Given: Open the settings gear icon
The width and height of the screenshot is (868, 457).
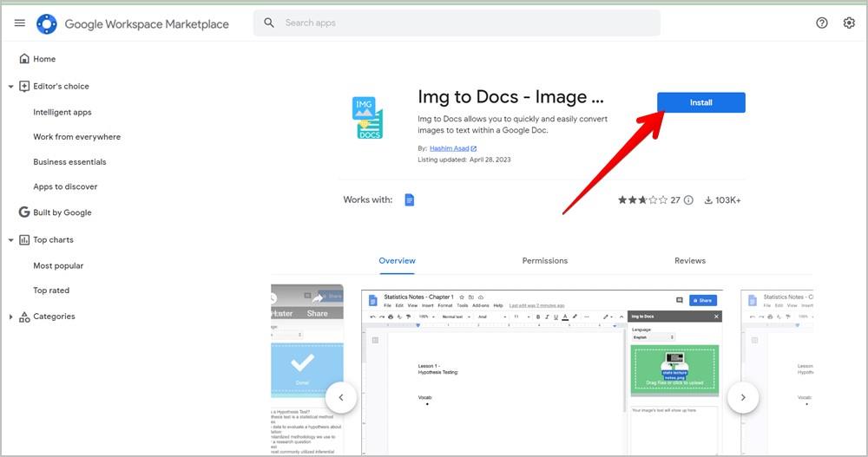Looking at the screenshot, I should tap(849, 23).
